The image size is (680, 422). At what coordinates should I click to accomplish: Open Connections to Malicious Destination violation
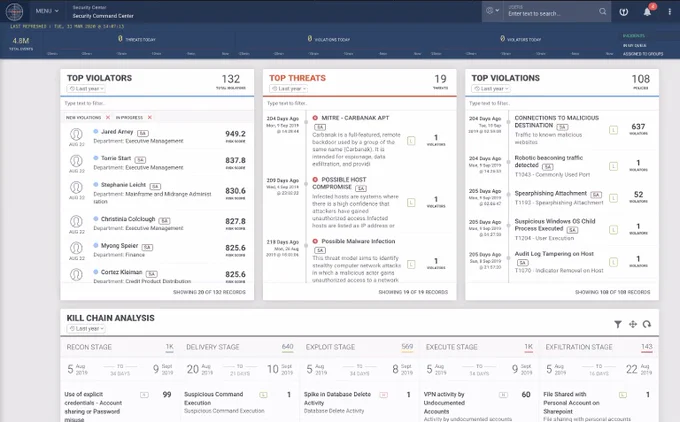(557, 121)
